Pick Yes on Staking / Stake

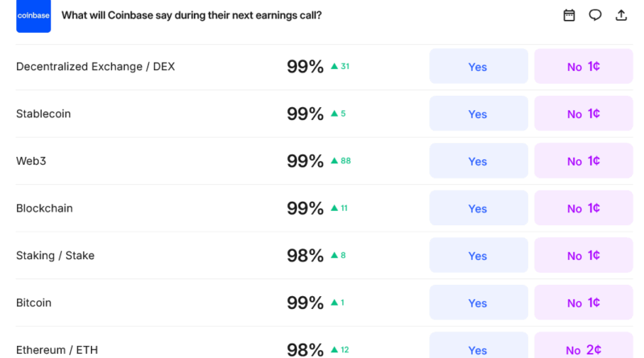478,256
